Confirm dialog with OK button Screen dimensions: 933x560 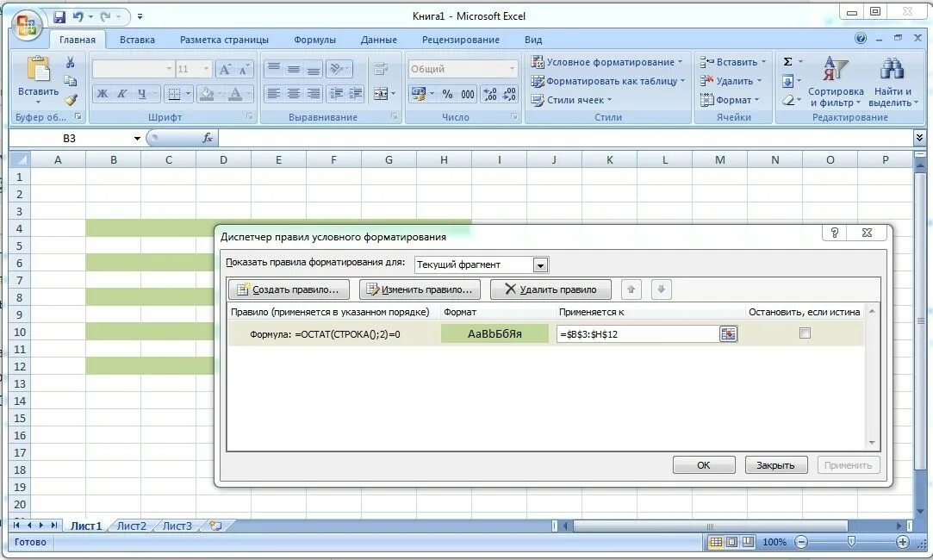click(704, 464)
